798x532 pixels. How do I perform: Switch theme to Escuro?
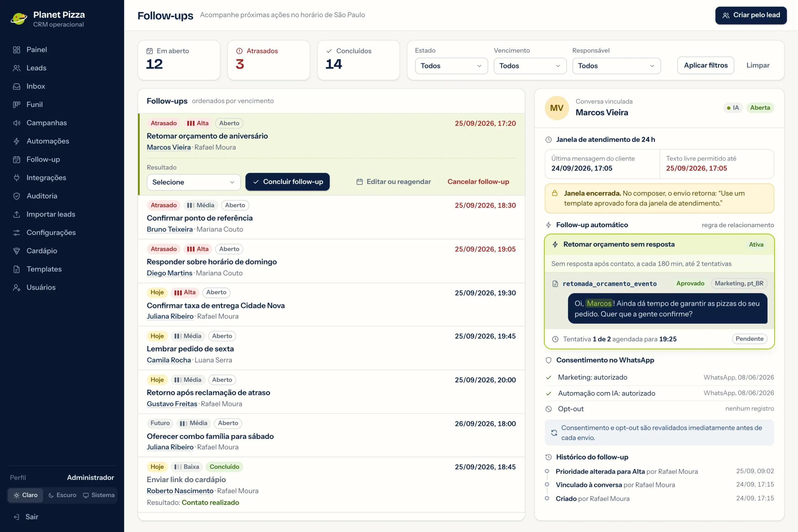(x=62, y=495)
